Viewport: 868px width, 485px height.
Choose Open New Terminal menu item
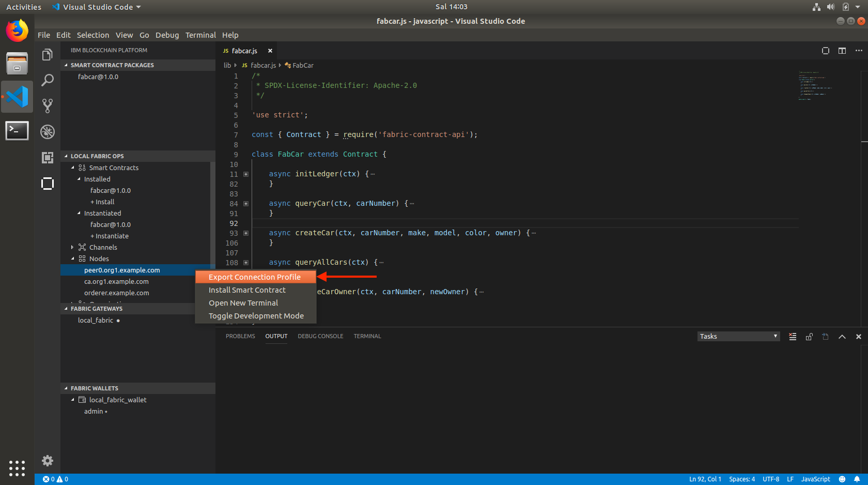pyautogui.click(x=255, y=303)
